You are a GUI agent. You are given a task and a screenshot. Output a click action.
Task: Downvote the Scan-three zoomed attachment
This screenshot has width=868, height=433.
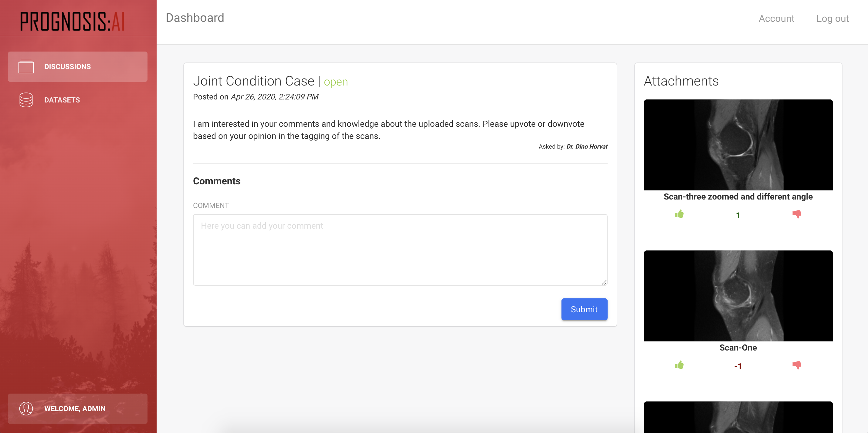[x=797, y=214]
